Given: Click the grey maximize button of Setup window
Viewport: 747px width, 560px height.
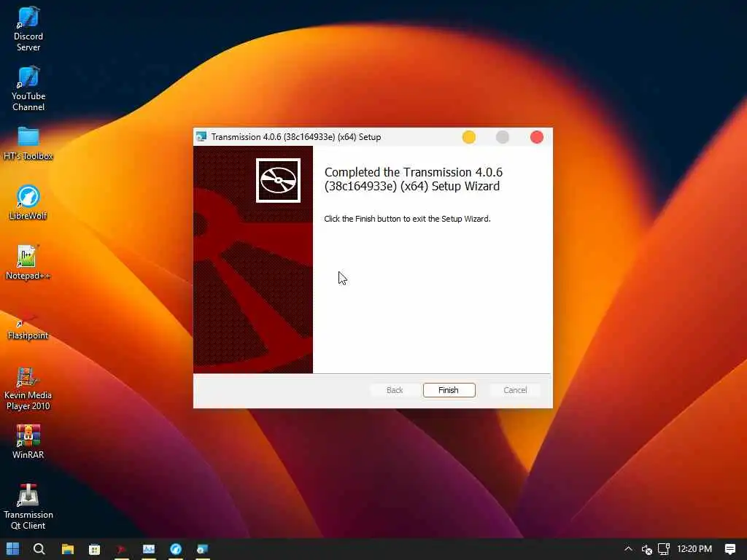Looking at the screenshot, I should coord(503,137).
